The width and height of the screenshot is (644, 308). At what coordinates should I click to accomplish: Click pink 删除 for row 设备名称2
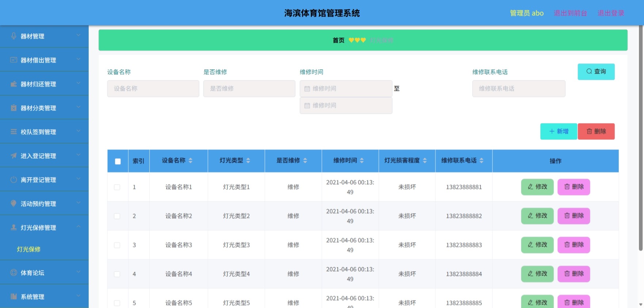point(574,216)
